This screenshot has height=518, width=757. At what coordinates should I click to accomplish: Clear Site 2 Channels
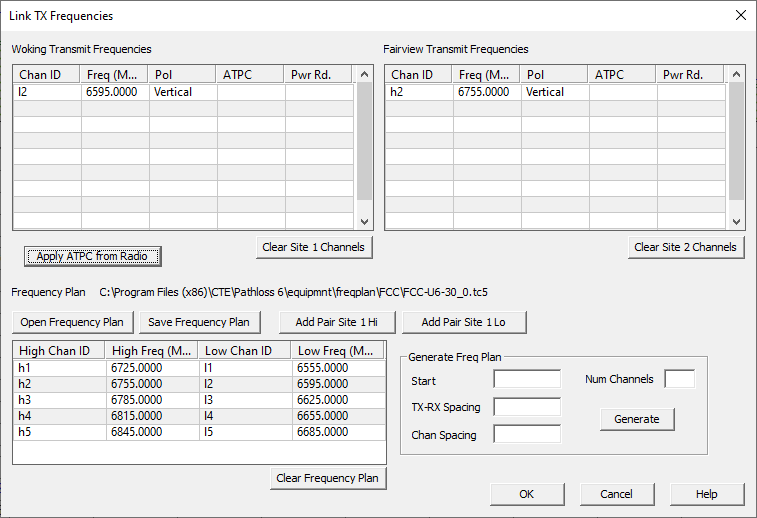pos(688,247)
